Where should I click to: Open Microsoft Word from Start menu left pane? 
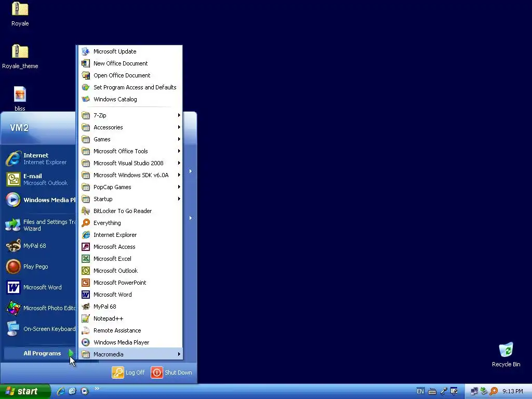pyautogui.click(x=39, y=287)
